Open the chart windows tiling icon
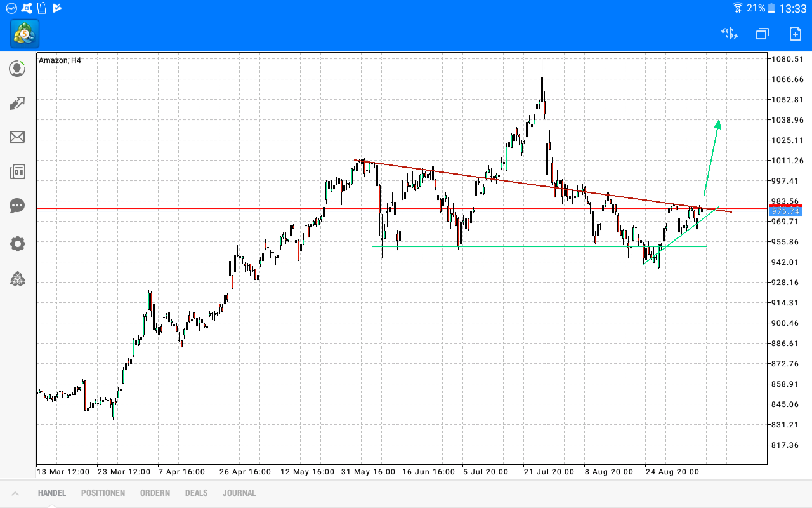812x508 pixels. 762,34
